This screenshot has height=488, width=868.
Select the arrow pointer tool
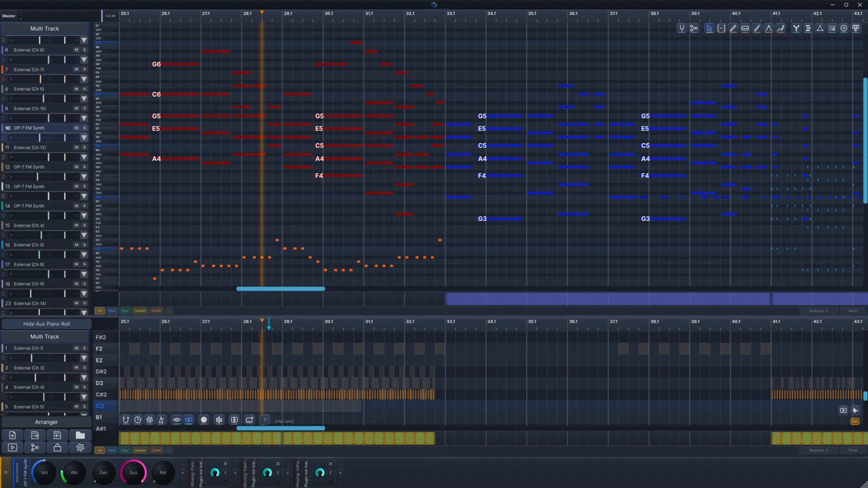pos(709,28)
